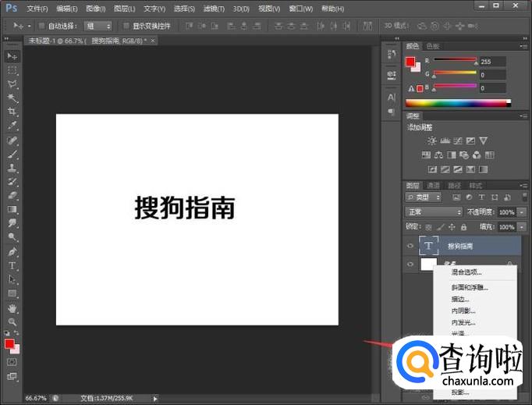The height and width of the screenshot is (405, 532).
Task: Add a Curves adjustment
Action: pyautogui.click(x=458, y=140)
